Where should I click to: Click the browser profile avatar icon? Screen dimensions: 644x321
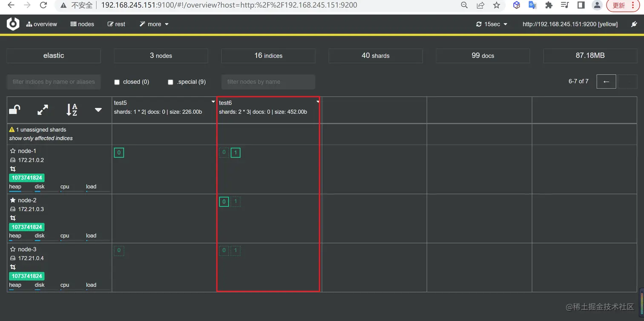pos(597,5)
